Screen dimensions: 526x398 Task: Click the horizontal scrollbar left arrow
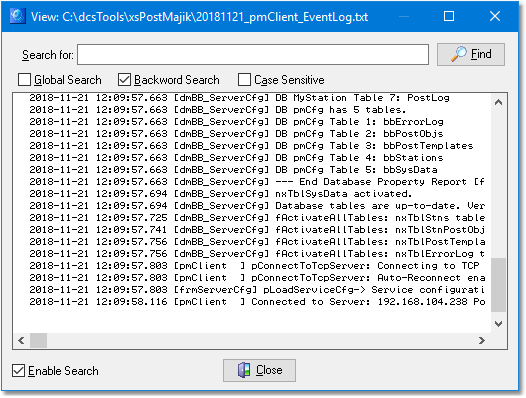click(x=21, y=341)
